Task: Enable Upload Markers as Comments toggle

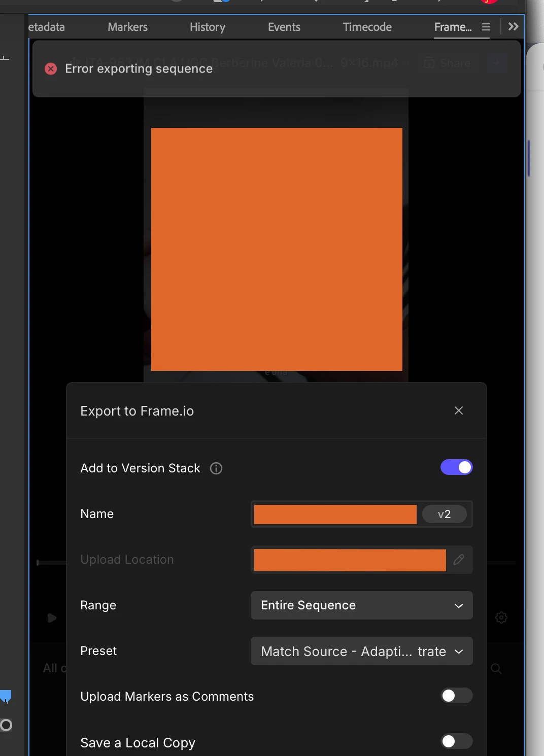Action: [x=457, y=696]
